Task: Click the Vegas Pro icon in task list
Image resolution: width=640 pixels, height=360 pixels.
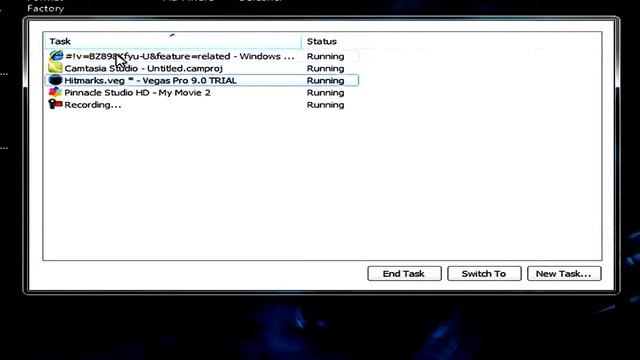Action: coord(56,80)
